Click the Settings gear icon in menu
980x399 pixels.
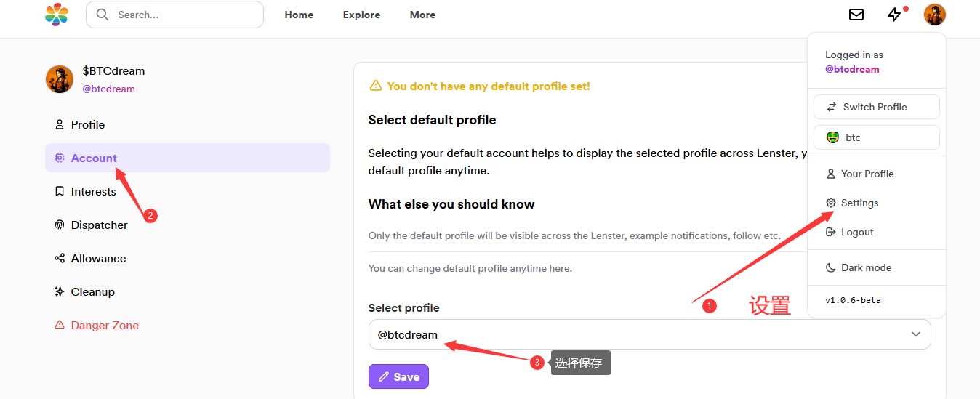point(831,203)
